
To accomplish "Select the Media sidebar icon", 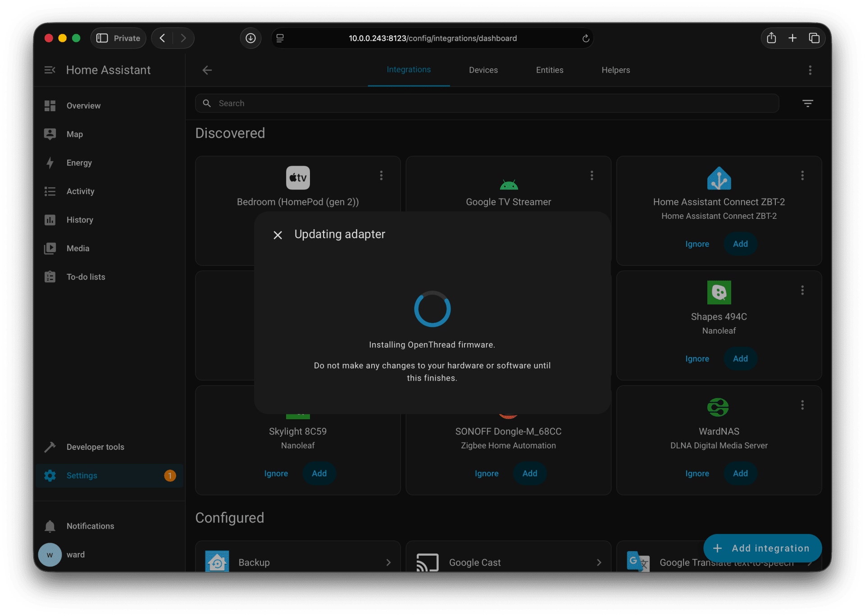I will pyautogui.click(x=50, y=248).
